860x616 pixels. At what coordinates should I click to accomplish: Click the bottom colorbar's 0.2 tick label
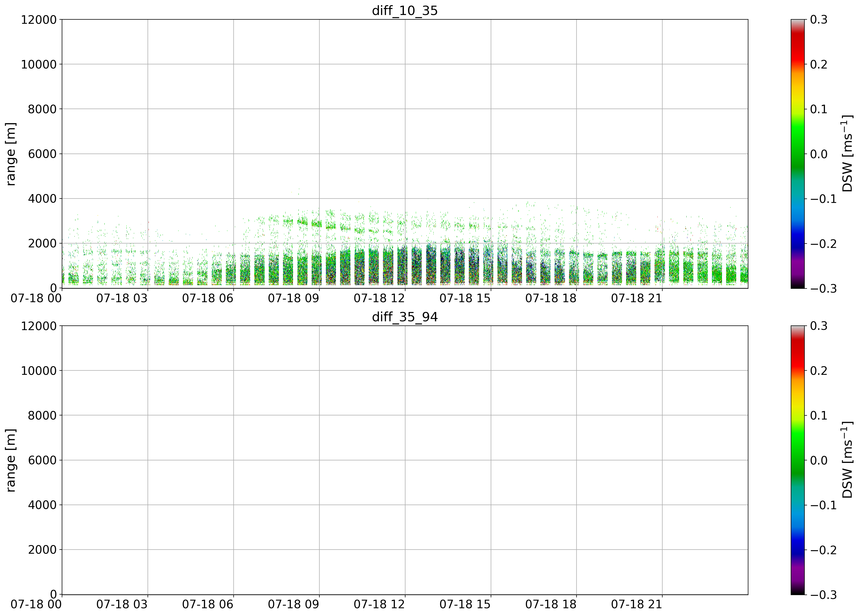pyautogui.click(x=819, y=371)
